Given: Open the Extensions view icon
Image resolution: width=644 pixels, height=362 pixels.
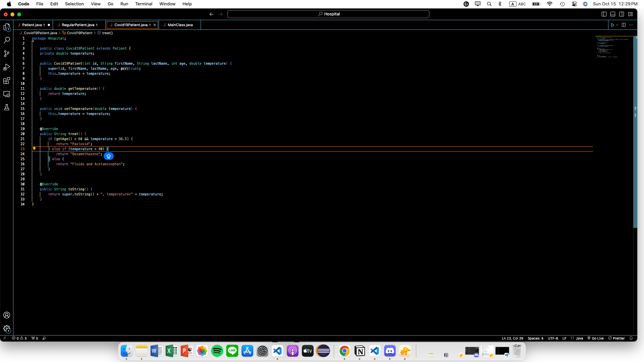Looking at the screenshot, I should [7, 80].
